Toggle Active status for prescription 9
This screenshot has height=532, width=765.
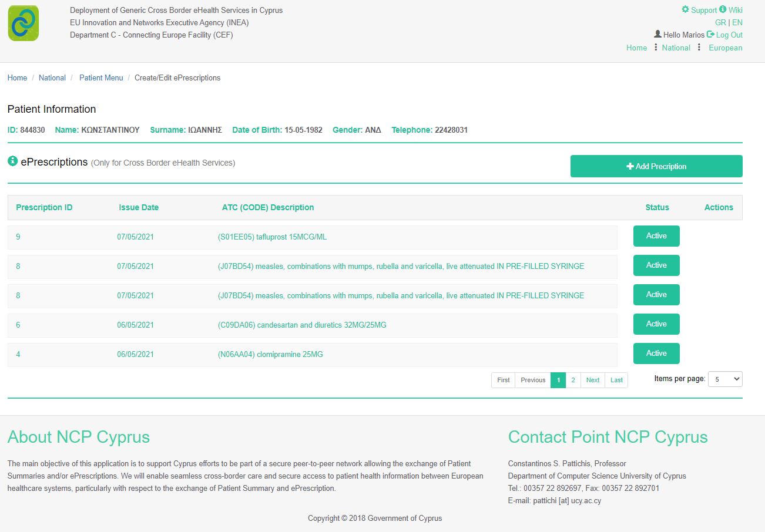(x=656, y=236)
